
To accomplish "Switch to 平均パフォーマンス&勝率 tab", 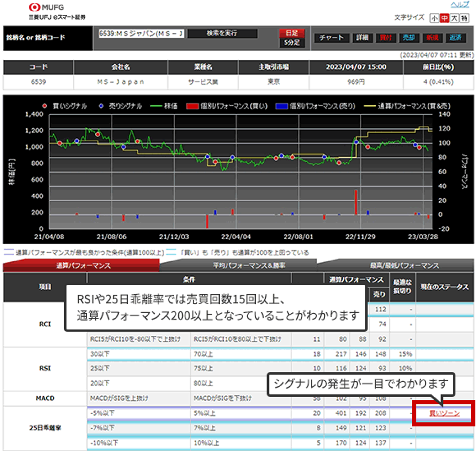I will (249, 266).
